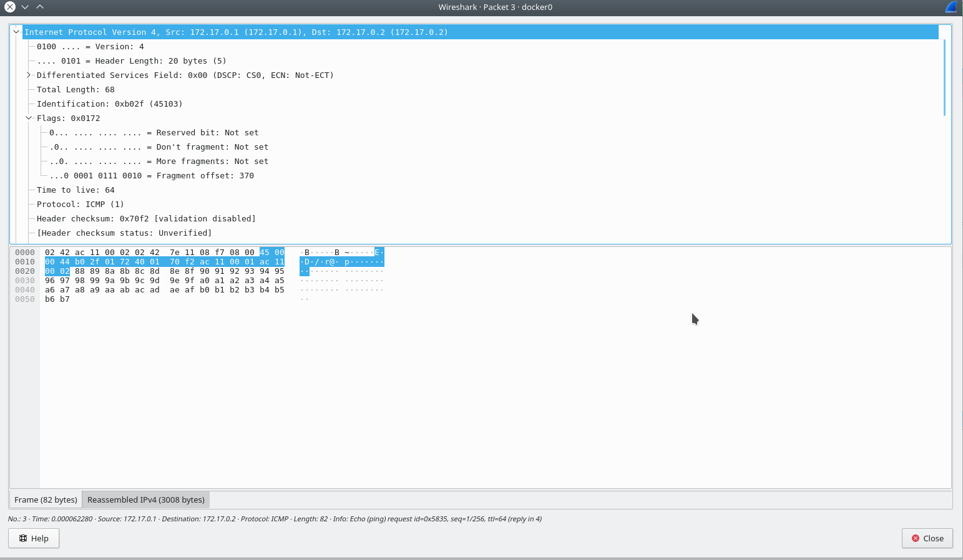
Task: Click the Wireshark fin icon in the title bar
Action: 951,7
